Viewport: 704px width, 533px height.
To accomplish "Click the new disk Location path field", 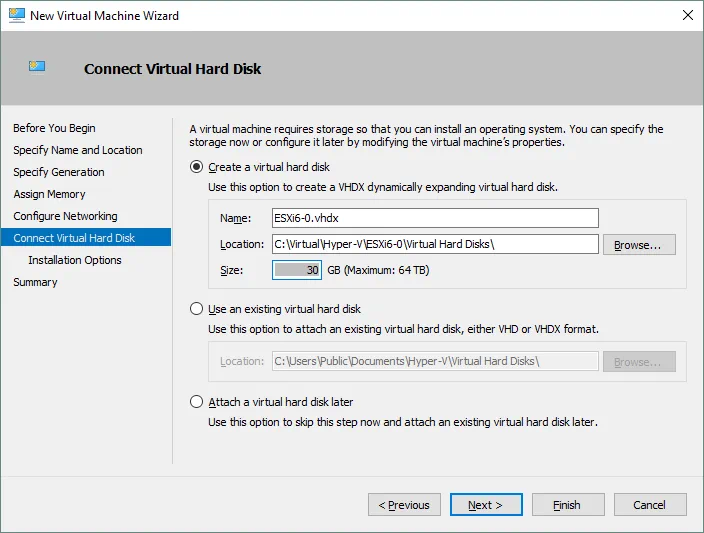I will coord(434,244).
